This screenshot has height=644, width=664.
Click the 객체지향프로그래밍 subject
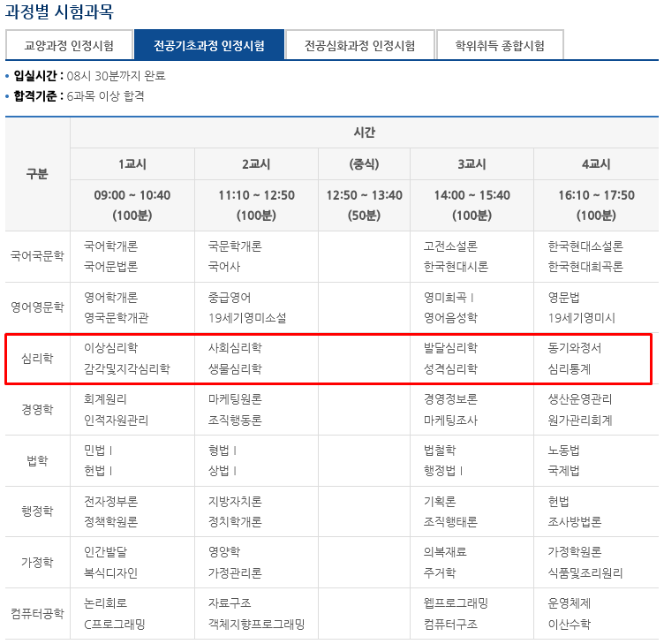click(x=257, y=624)
